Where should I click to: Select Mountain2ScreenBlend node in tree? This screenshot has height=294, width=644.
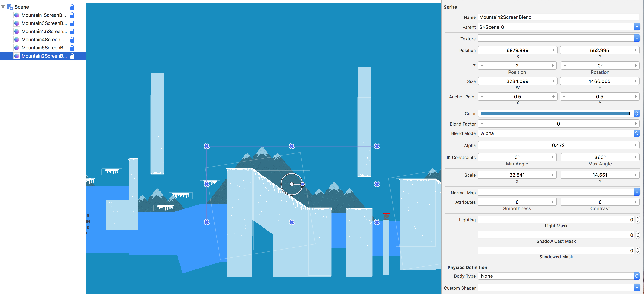coord(44,56)
